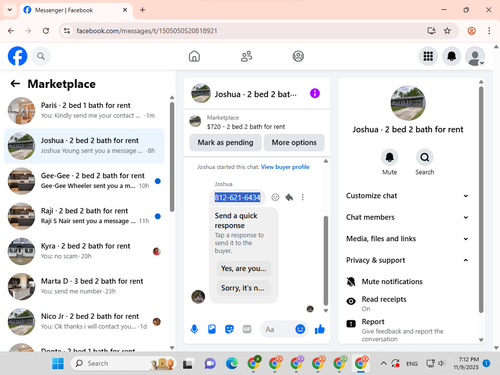Click the browser address bar URL

[147, 31]
